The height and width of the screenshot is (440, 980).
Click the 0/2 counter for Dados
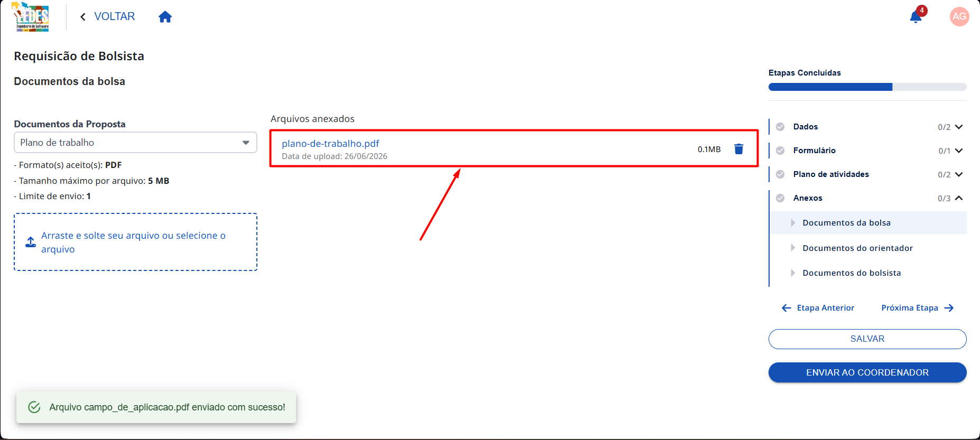pos(944,127)
